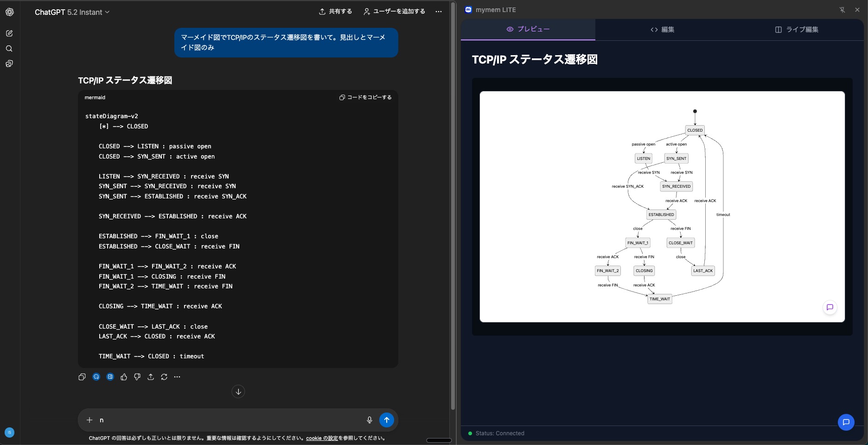Click the 共有する share button

point(335,12)
